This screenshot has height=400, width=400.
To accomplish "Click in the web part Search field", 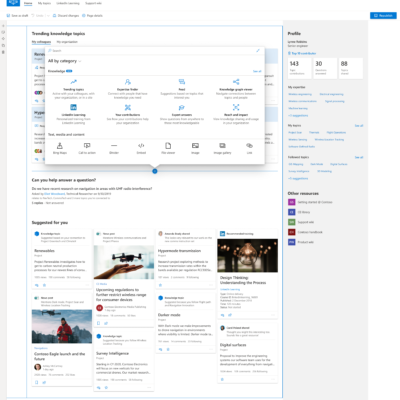I will pyautogui.click(x=152, y=51).
